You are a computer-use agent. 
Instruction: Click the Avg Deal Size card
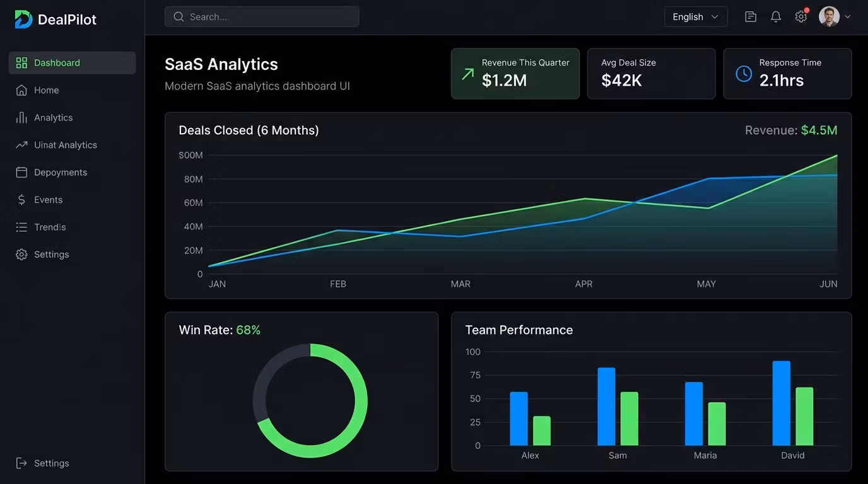(651, 74)
